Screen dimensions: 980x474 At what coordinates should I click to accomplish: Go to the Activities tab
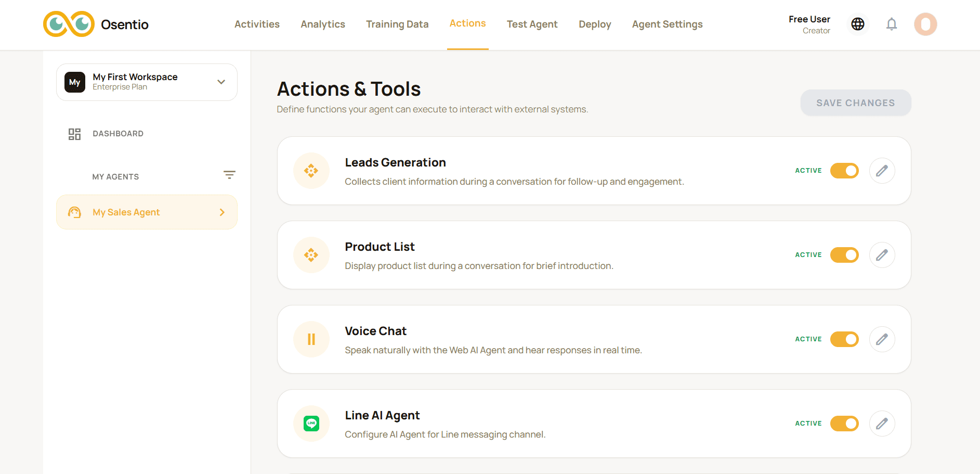pyautogui.click(x=257, y=24)
